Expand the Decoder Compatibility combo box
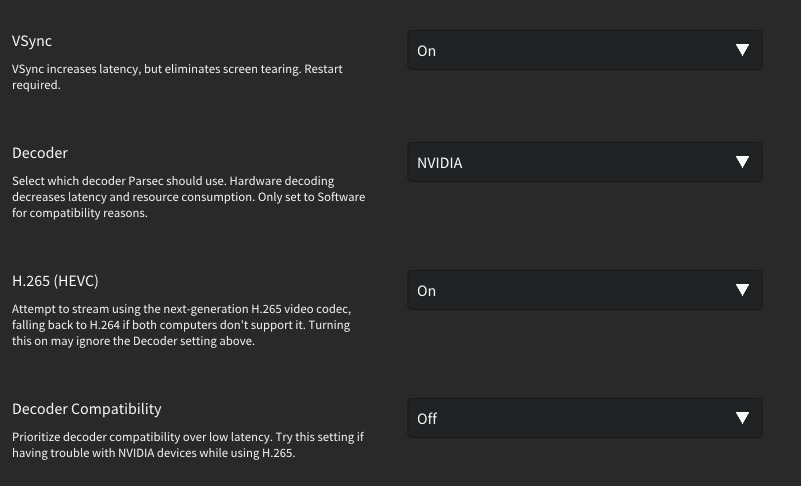This screenshot has width=801, height=486. 585,418
